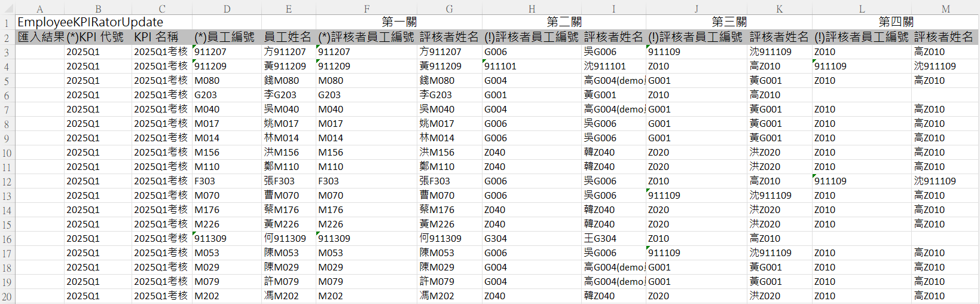Screen dimensions: 980x304
Task: Click cell G304 in column H
Action: (x=496, y=239)
